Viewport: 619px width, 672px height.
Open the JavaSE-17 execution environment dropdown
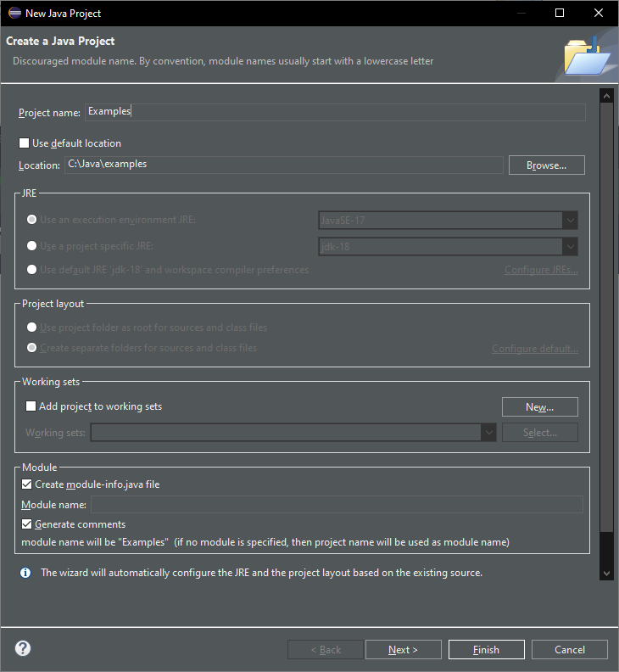pos(448,221)
